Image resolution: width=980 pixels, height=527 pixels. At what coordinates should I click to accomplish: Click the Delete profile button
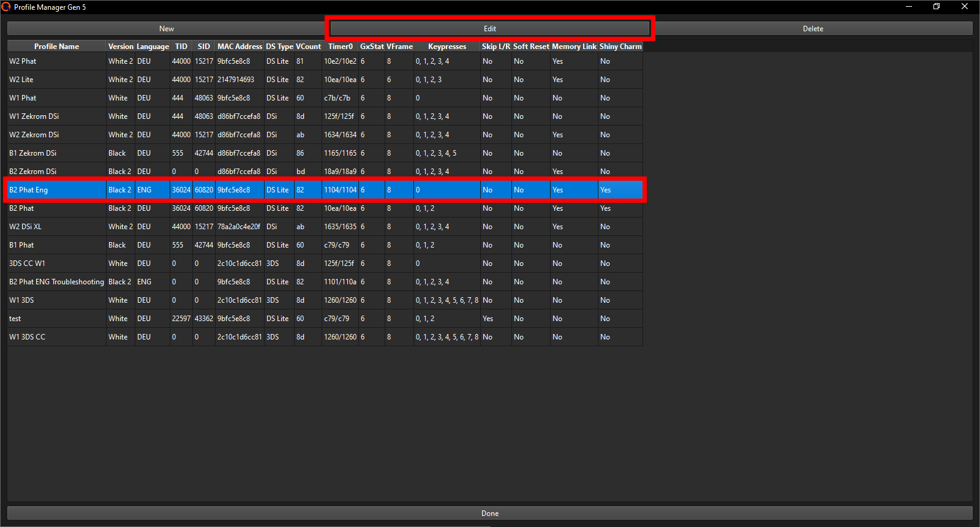pos(813,29)
